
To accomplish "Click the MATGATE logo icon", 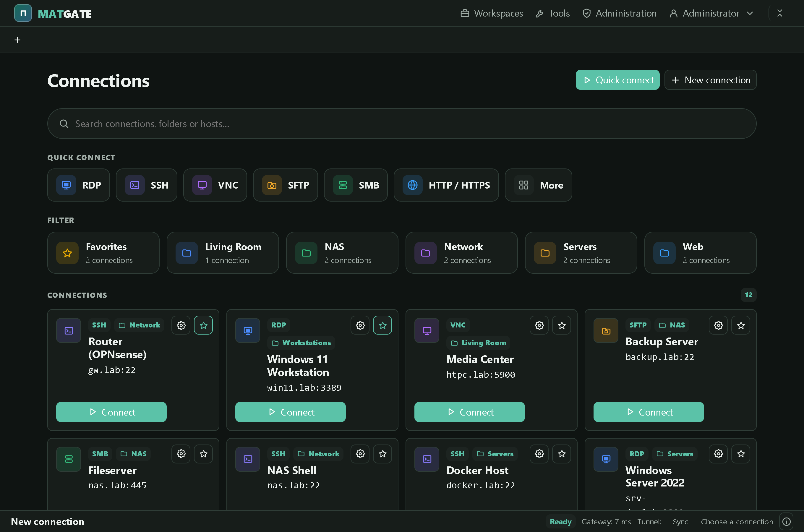I will 23,13.
